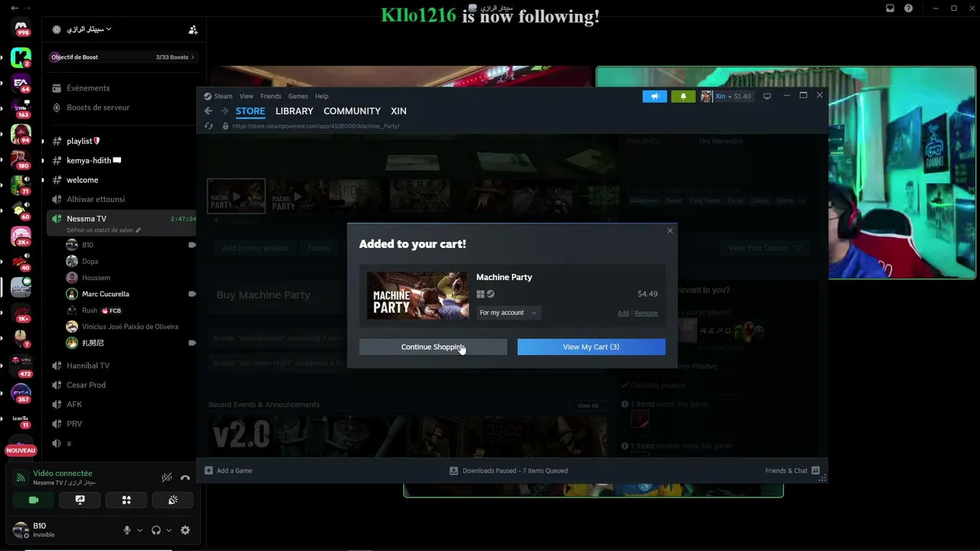Screen dimensions: 980x551
Task: Reload the Steam store page
Action: point(208,126)
